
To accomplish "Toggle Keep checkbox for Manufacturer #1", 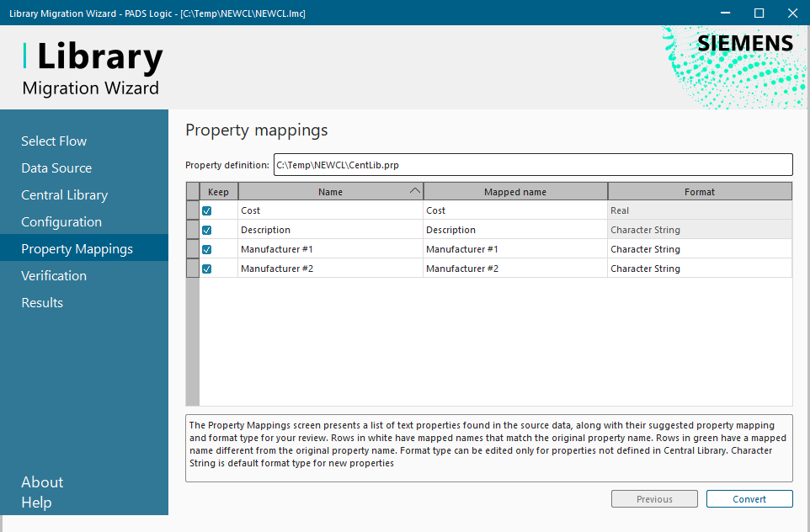I will click(206, 250).
